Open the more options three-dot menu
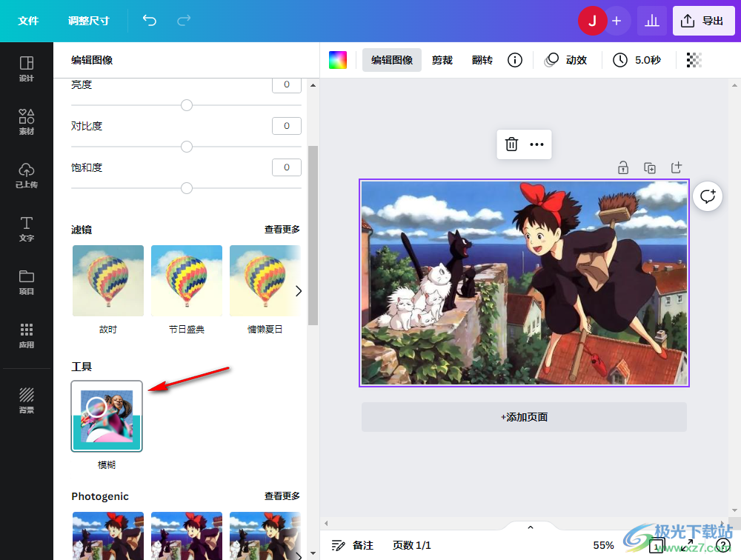The image size is (741, 560). point(536,144)
